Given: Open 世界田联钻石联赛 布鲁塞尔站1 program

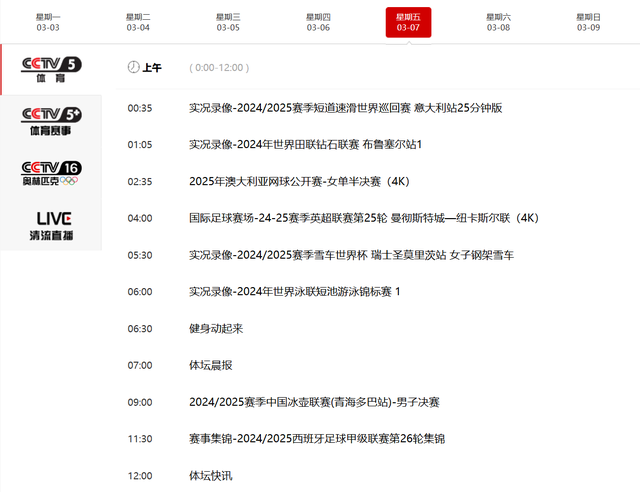Looking at the screenshot, I should click(x=305, y=145).
